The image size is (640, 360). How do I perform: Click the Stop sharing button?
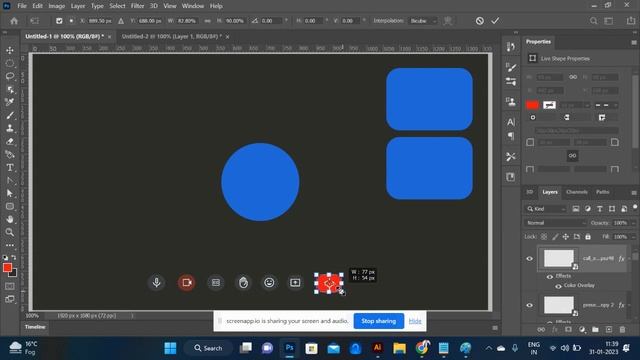[x=378, y=321]
